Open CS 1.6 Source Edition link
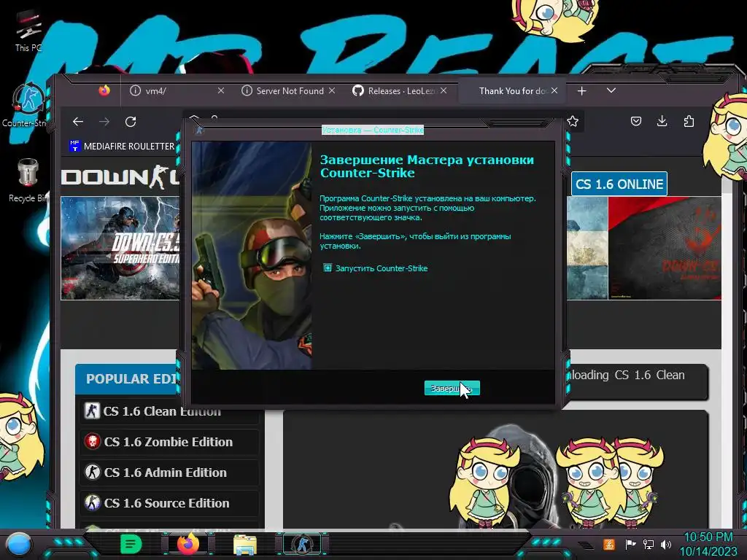The width and height of the screenshot is (747, 560). point(166,503)
